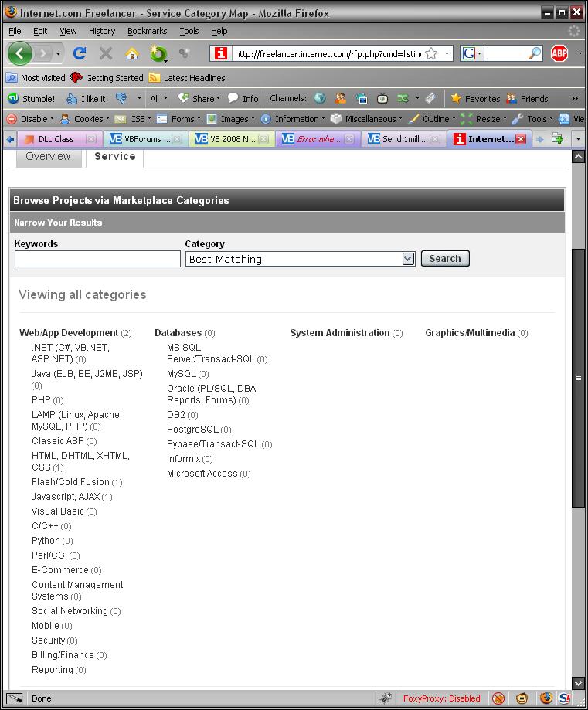This screenshot has height=710, width=588.
Task: Click the Adblock Plus ABP icon
Action: pos(559,53)
